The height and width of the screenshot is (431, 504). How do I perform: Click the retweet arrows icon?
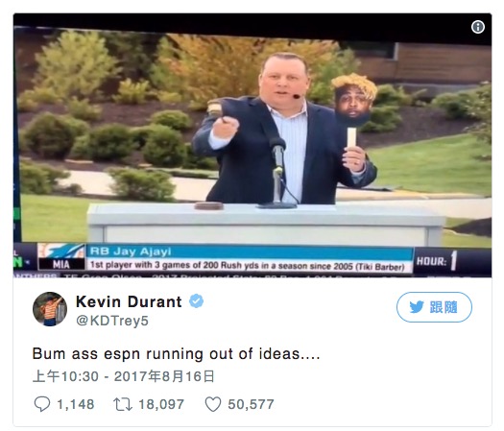[x=123, y=404]
